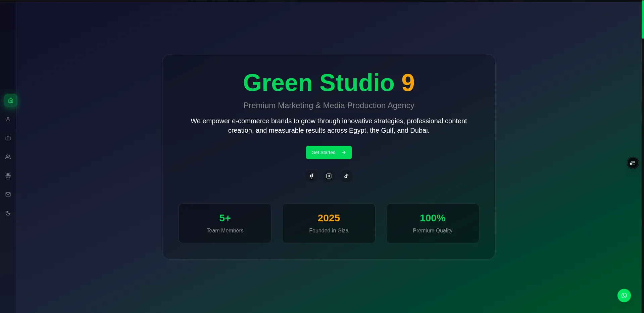Click the 2025 Founded in Giza card
Viewport: 644px width, 313px height.
[x=329, y=223]
